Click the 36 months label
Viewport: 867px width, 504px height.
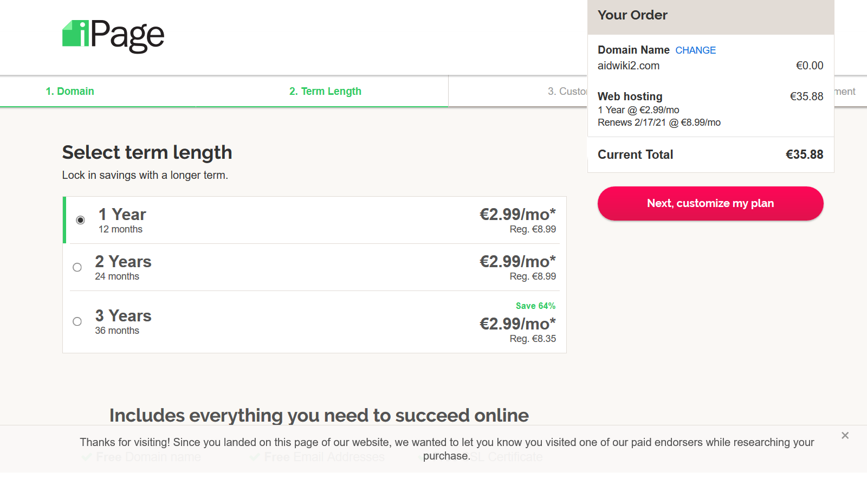pyautogui.click(x=117, y=331)
